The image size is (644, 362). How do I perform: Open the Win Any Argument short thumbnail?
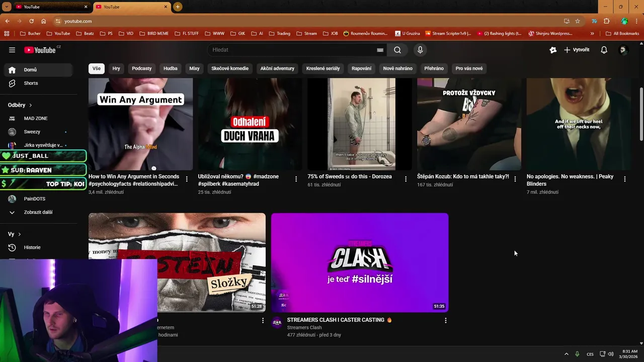click(140, 124)
